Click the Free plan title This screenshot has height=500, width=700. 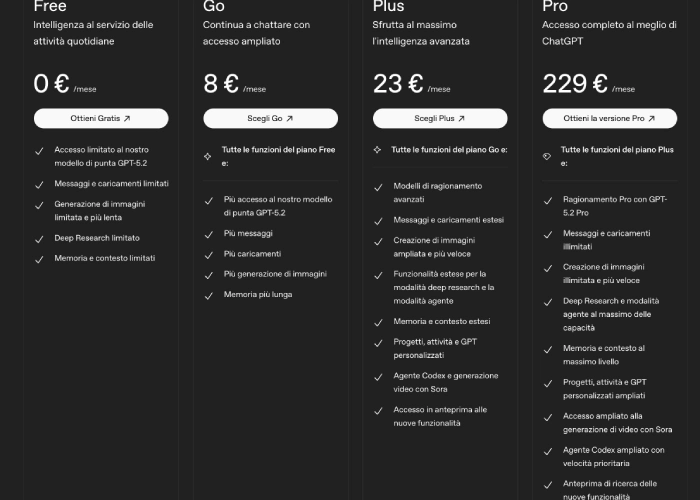(x=50, y=7)
